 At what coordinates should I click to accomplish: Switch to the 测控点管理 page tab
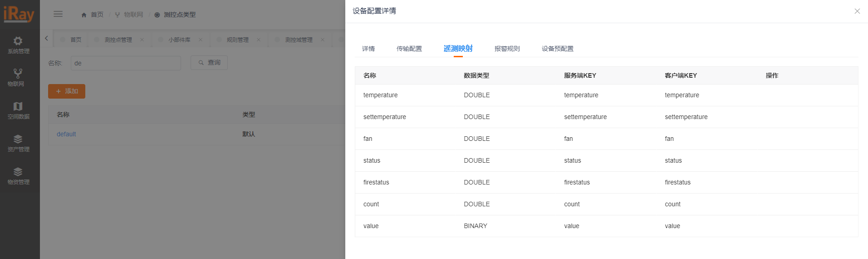(118, 40)
